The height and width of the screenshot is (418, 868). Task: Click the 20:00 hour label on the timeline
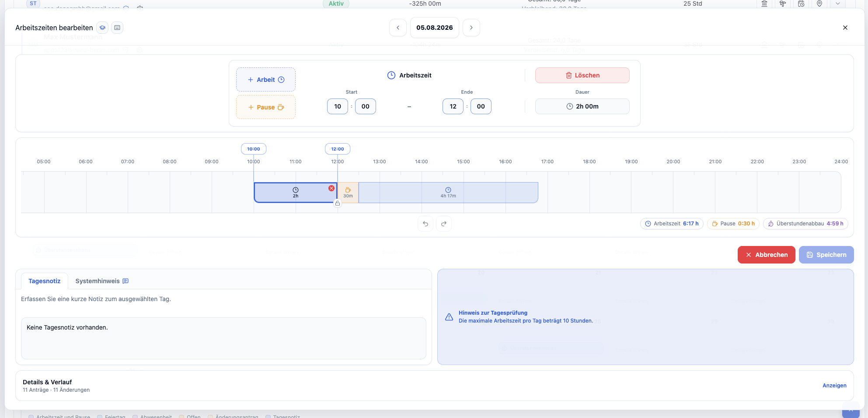pyautogui.click(x=673, y=162)
